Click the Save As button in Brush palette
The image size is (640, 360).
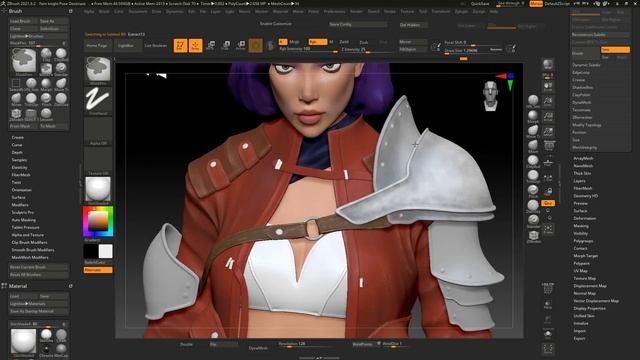click(x=53, y=21)
